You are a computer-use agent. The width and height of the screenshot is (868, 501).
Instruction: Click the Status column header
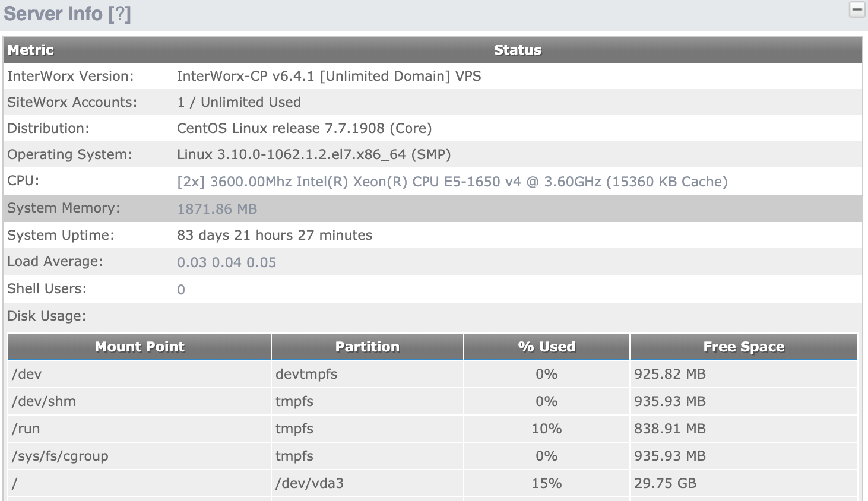(x=517, y=50)
